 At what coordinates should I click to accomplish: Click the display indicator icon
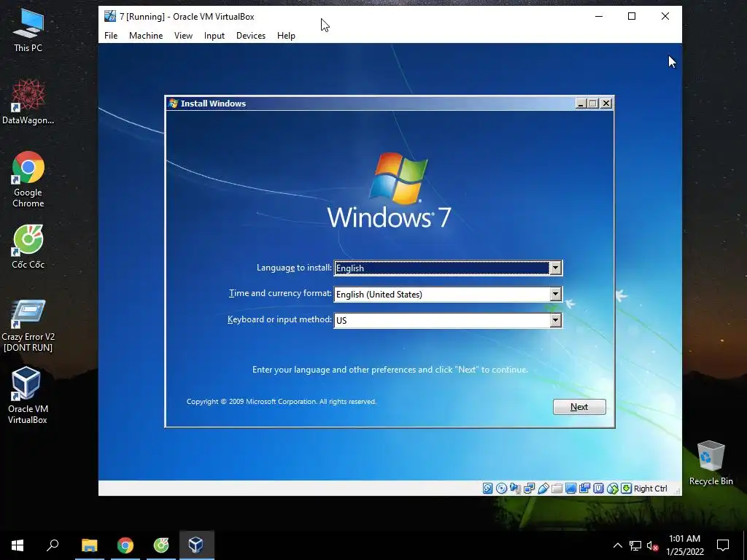tap(570, 488)
